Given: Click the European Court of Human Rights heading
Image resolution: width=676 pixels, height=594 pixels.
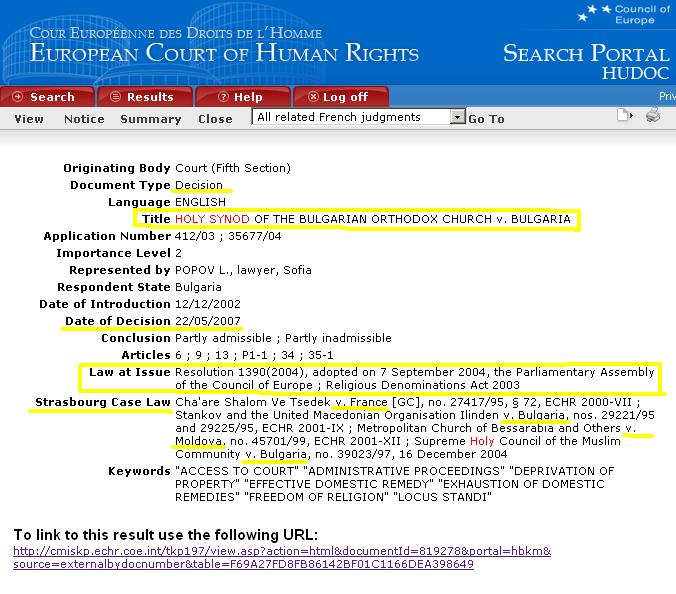Looking at the screenshot, I should [224, 53].
